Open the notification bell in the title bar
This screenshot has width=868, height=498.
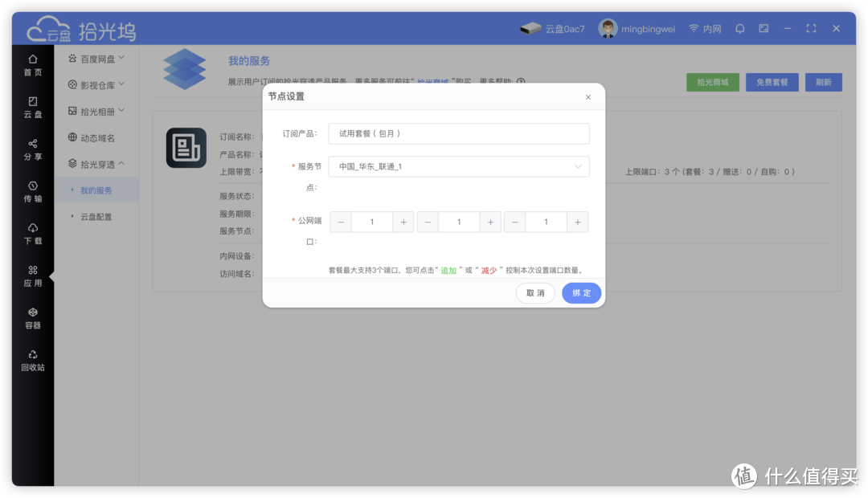pos(739,28)
